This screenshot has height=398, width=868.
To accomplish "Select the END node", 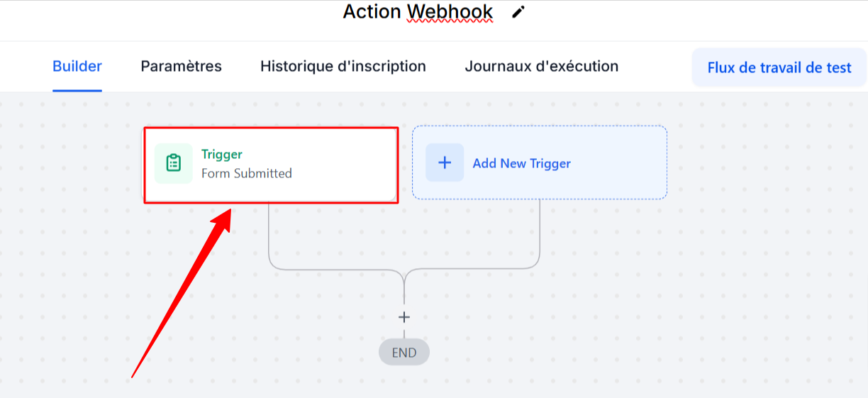I will 404,353.
